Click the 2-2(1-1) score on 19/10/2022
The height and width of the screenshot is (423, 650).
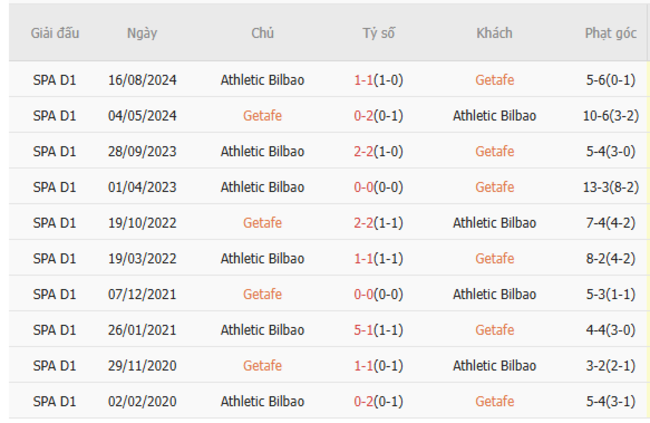378,223
